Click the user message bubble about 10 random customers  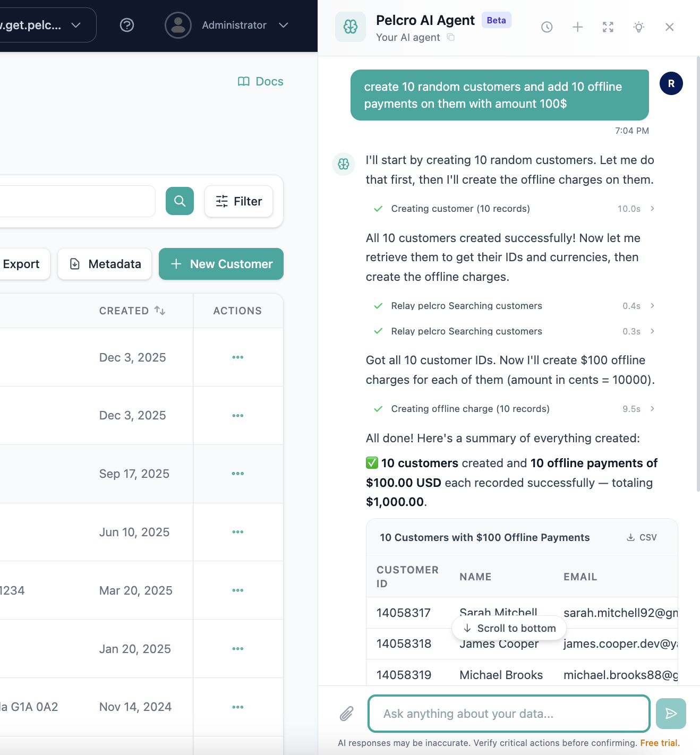(500, 95)
